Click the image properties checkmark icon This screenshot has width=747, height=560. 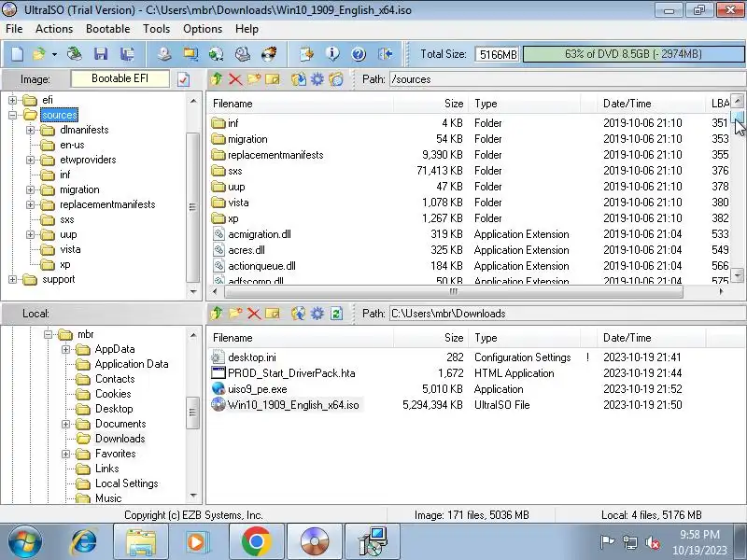(x=183, y=79)
